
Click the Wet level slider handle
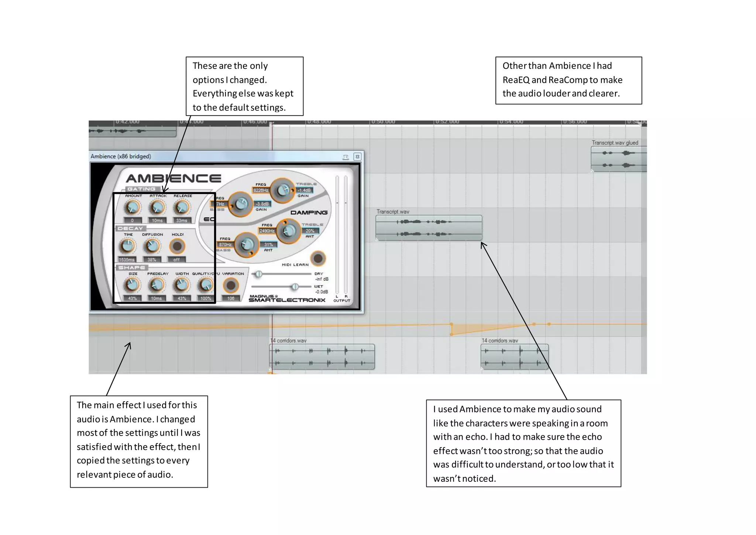pyautogui.click(x=295, y=287)
